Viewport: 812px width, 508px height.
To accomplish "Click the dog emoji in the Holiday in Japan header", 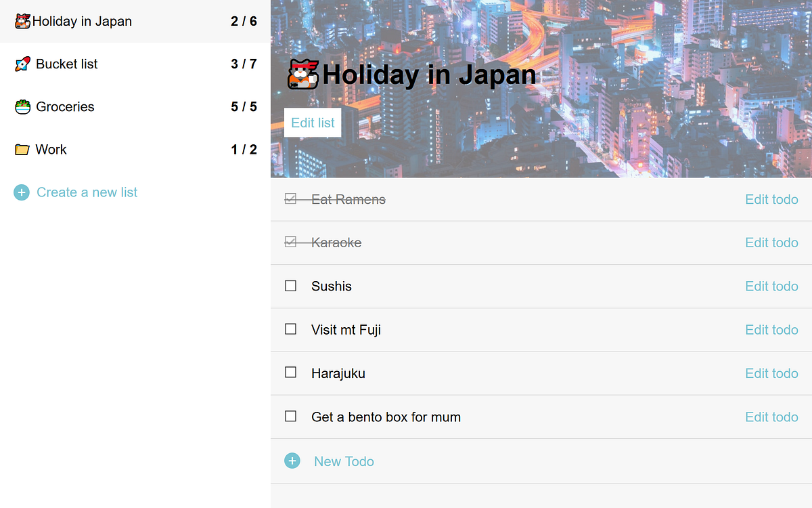I will [x=304, y=73].
